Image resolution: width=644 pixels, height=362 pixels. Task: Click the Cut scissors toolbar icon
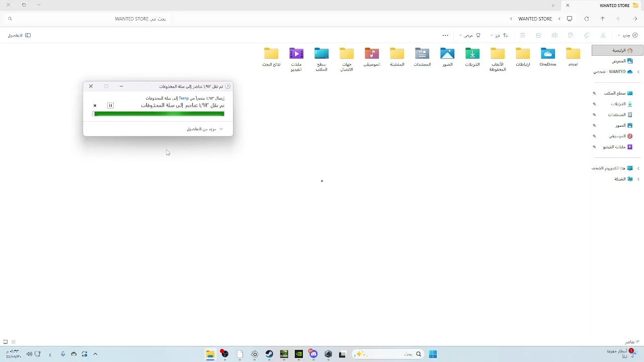603,35
